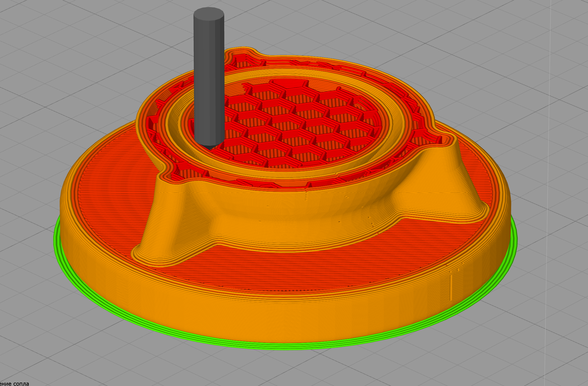The width and height of the screenshot is (588, 386).
Task: Click the flat top of the nozzle cylinder
Action: (209, 14)
